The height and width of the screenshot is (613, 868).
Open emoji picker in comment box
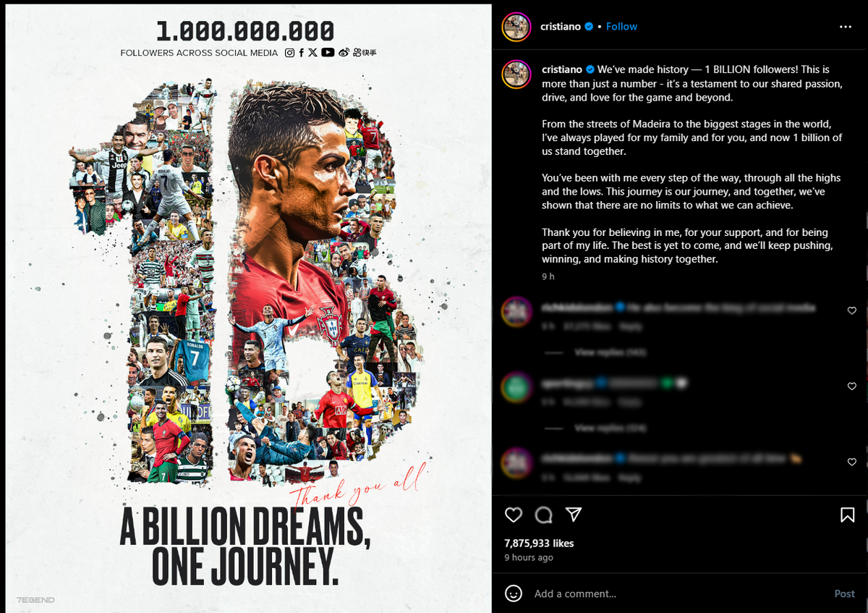[514, 593]
